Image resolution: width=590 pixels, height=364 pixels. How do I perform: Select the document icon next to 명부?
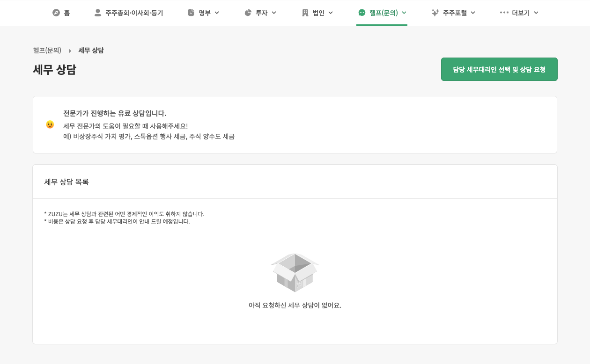191,13
